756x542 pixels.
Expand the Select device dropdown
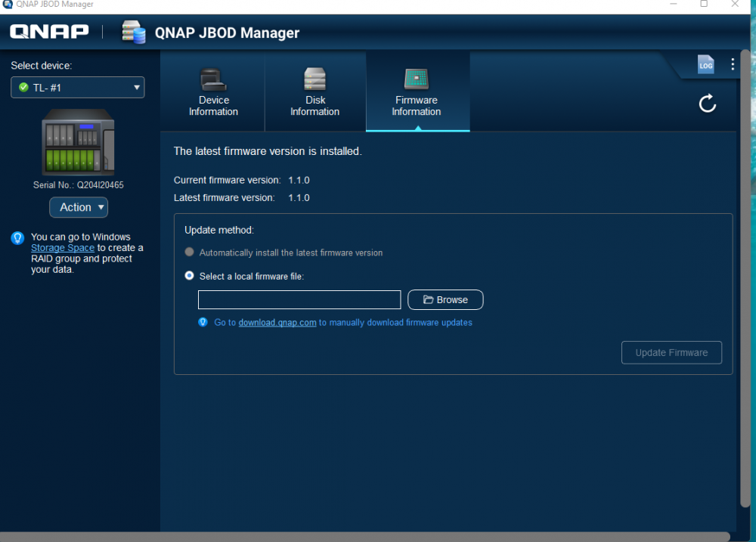(78, 87)
